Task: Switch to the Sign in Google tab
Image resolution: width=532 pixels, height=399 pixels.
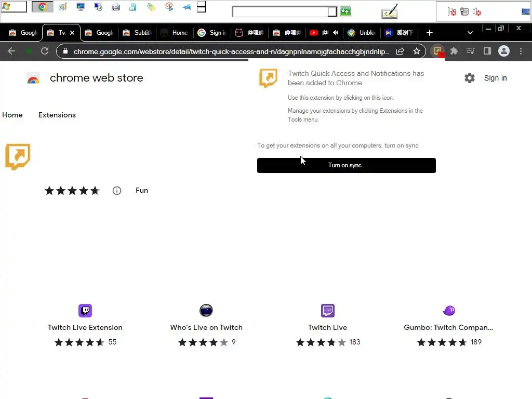Action: (212, 33)
